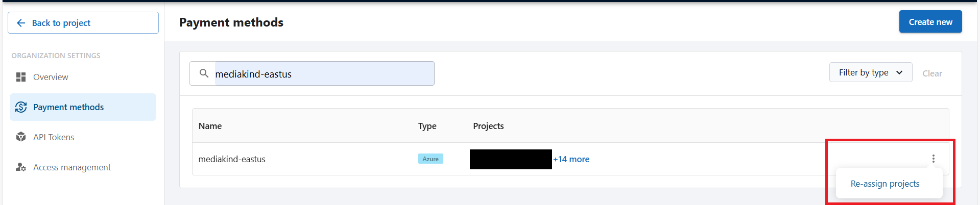Screen dimensions: 980x205
Task: Click Clear to reset the filter
Action: point(932,73)
